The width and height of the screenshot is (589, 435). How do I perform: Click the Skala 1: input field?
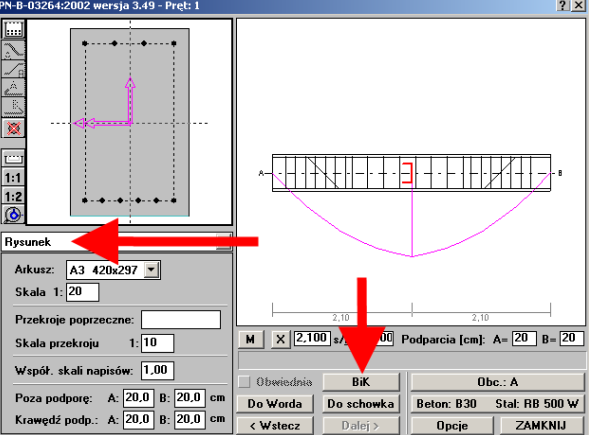pyautogui.click(x=83, y=292)
